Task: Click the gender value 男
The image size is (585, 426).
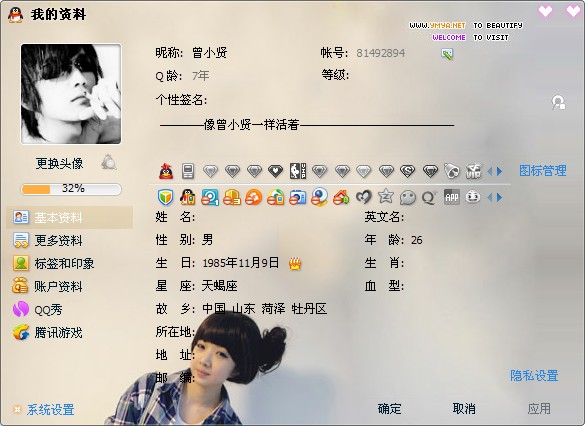Action: pyautogui.click(x=207, y=239)
